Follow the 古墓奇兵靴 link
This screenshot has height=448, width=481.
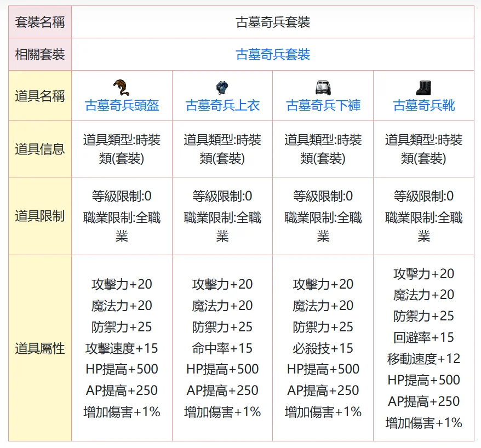point(423,105)
